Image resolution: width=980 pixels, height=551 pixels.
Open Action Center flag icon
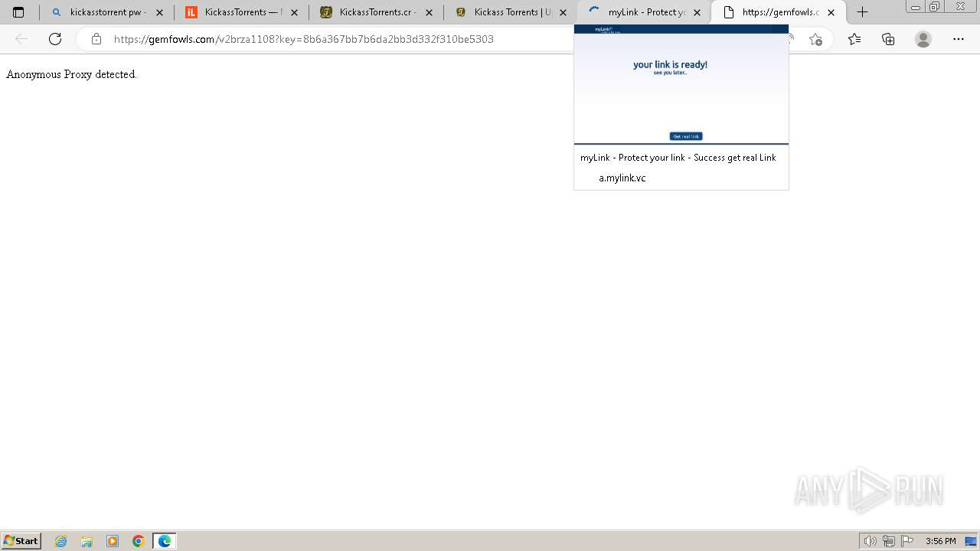(907, 541)
